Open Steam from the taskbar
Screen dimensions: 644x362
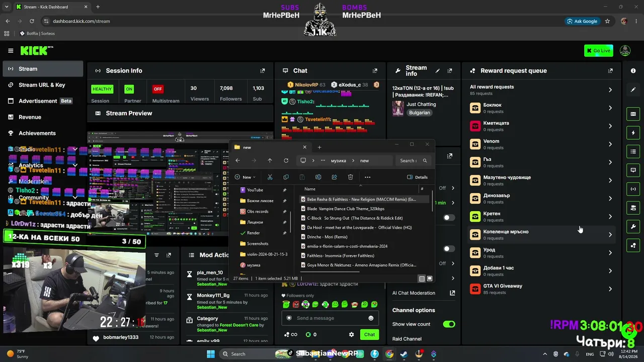coord(404,354)
